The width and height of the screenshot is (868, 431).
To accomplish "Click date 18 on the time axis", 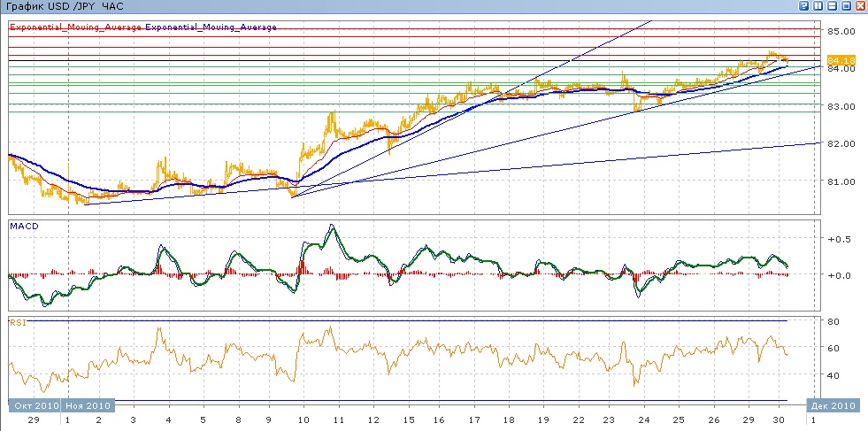I will coord(510,420).
